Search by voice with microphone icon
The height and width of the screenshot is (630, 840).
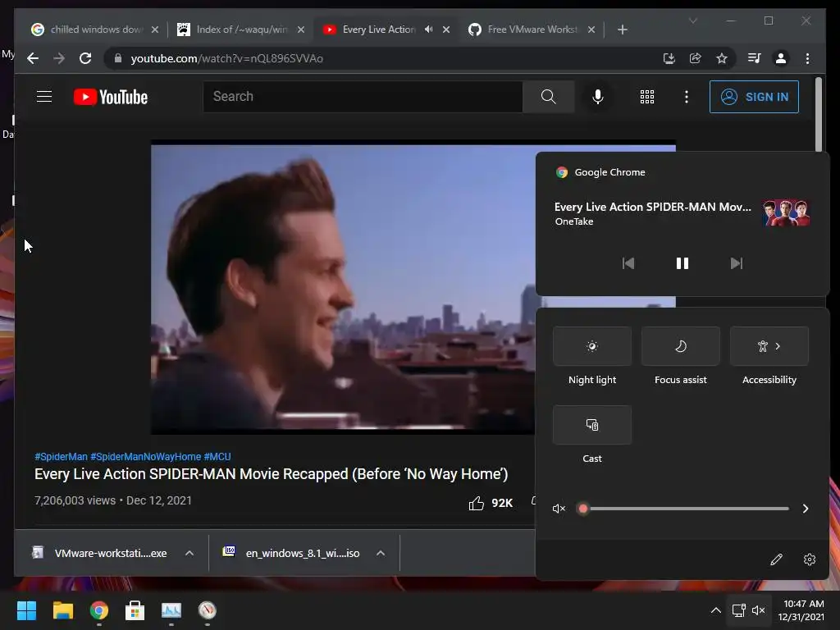(x=598, y=97)
